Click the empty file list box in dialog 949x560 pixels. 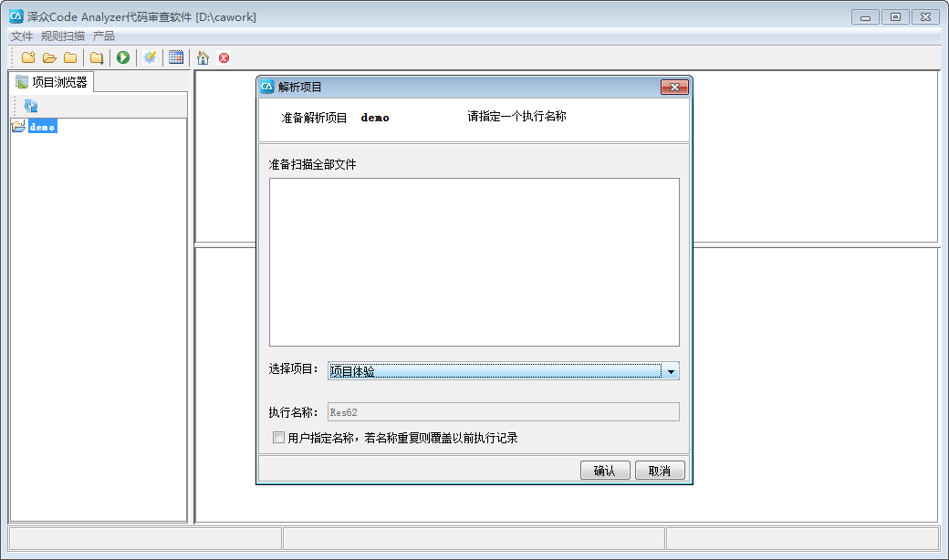click(474, 262)
